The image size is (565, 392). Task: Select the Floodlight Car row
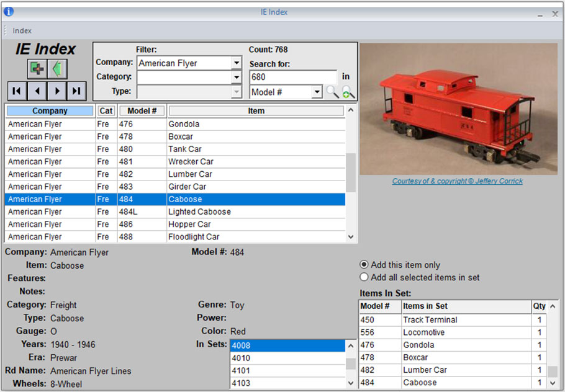tap(175, 237)
